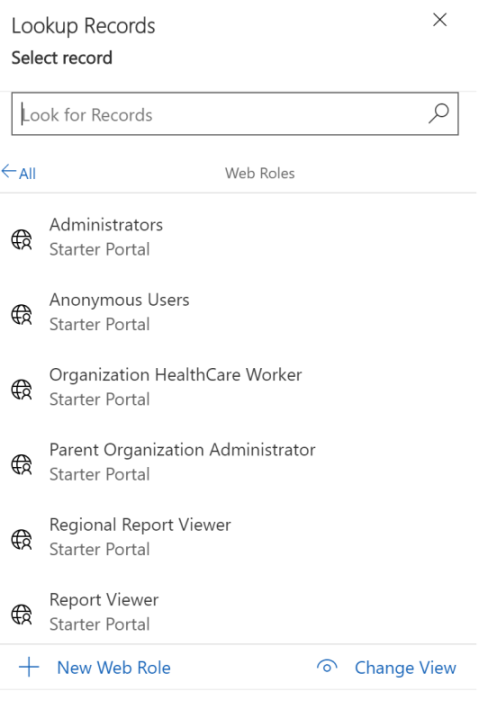The width and height of the screenshot is (479, 709).
Task: Choose the Report Viewer record
Action: [x=238, y=611]
